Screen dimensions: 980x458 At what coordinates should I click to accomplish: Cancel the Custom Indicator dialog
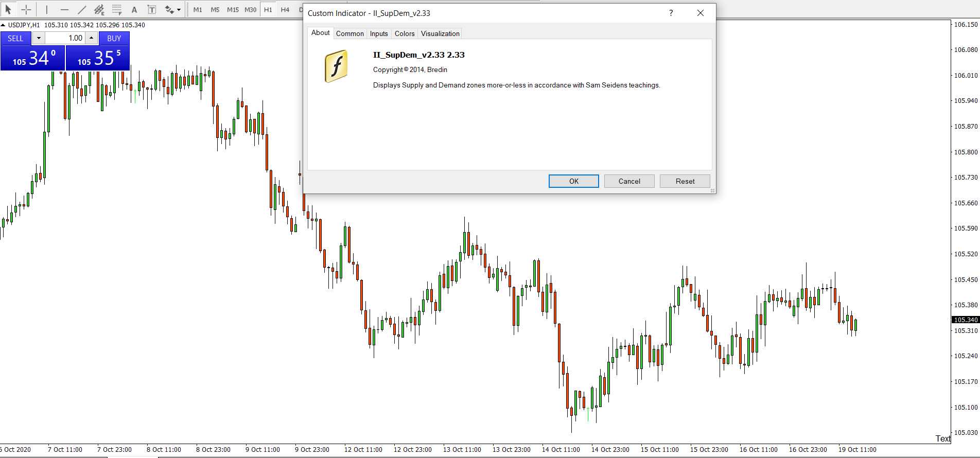pyautogui.click(x=629, y=181)
